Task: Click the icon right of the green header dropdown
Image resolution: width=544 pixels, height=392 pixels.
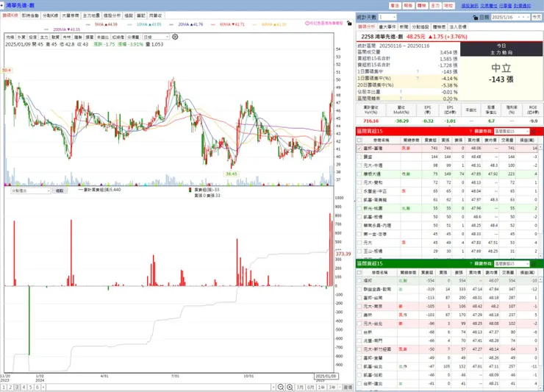Action: click(x=534, y=263)
